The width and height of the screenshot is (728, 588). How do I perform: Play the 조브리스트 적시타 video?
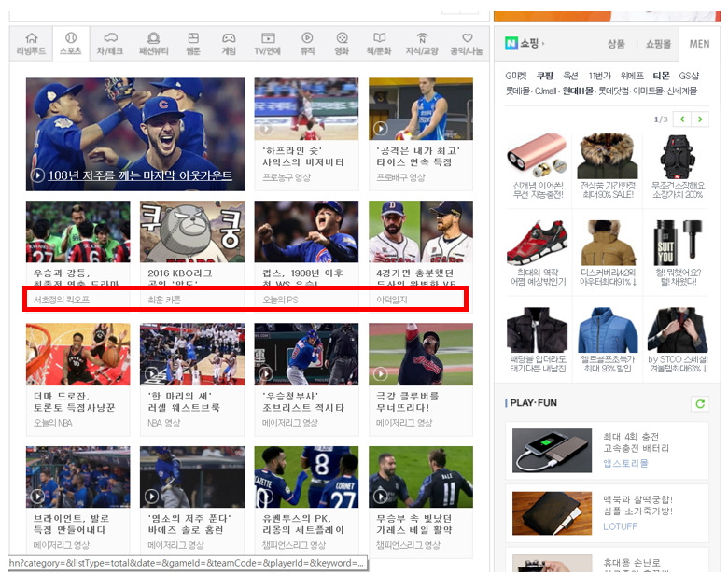(x=266, y=373)
